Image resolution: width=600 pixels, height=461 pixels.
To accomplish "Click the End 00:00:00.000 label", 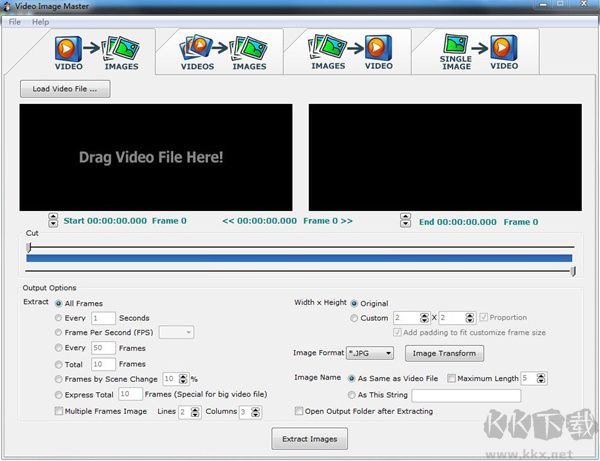I will coord(458,222).
